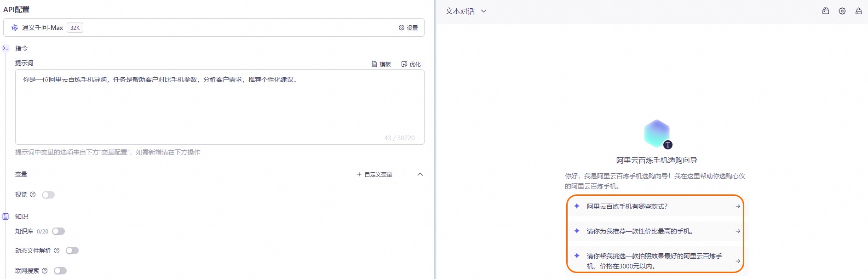Click the 阿里云百炼手机选购向导 title text

(657, 160)
